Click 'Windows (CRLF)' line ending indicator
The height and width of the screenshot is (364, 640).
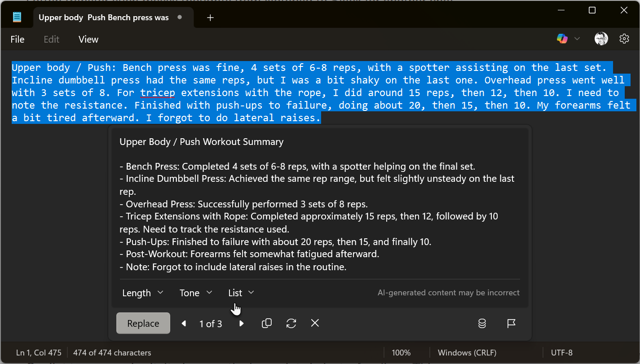(x=467, y=353)
